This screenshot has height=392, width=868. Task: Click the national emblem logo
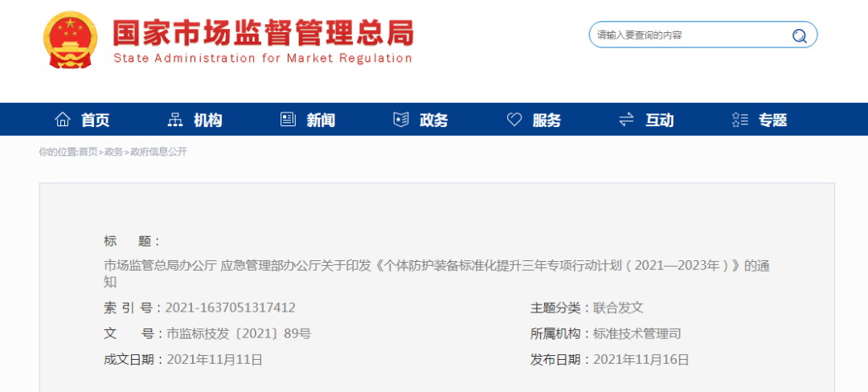pos(70,40)
